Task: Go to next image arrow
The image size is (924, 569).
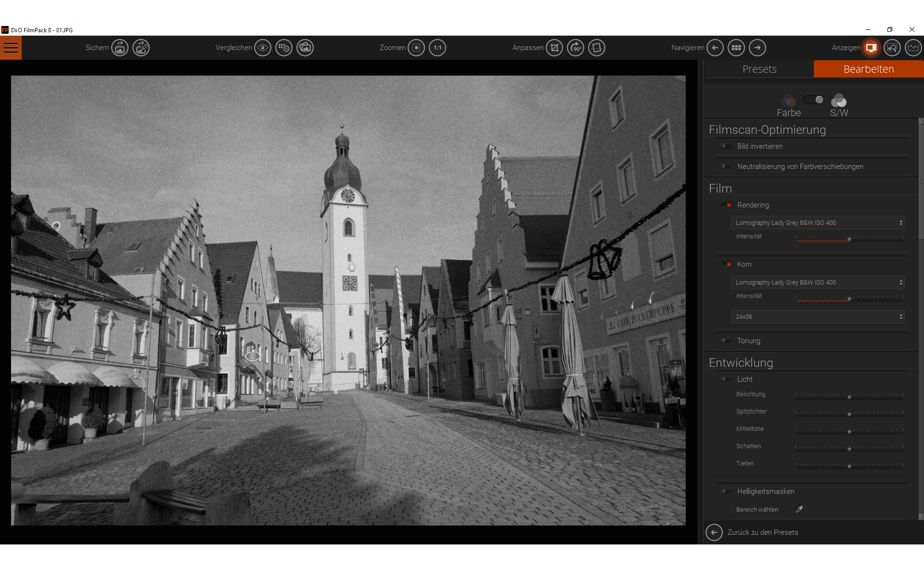Action: [757, 48]
